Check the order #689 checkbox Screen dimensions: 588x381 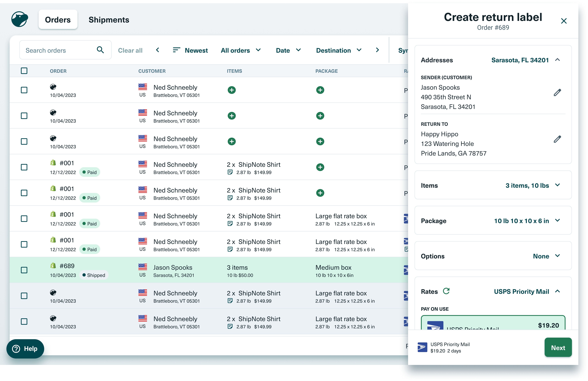click(24, 270)
